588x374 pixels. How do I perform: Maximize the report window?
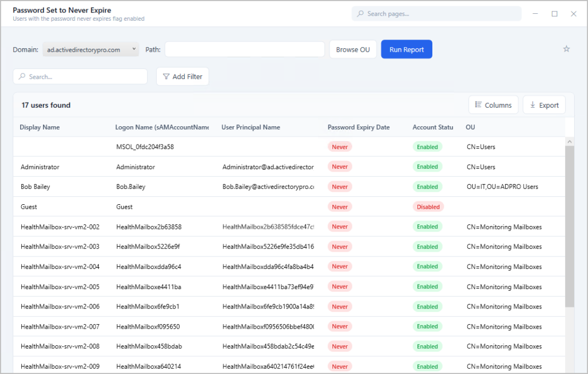point(554,14)
